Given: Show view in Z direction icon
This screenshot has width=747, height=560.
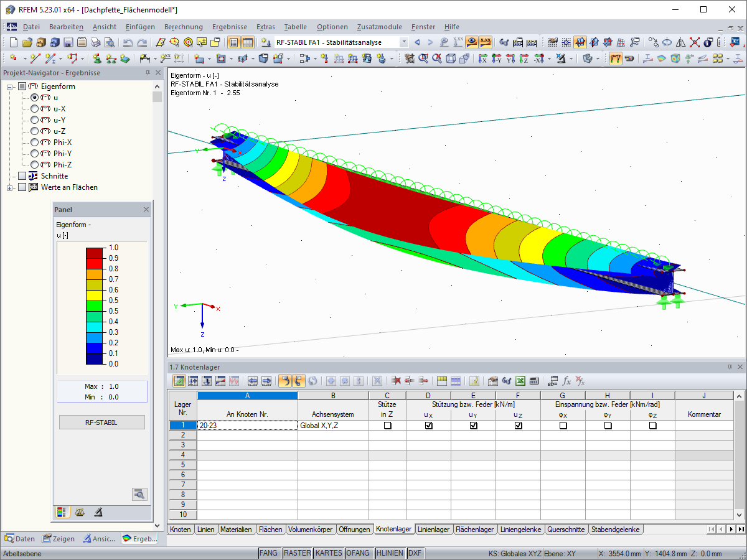Looking at the screenshot, I should pyautogui.click(x=524, y=58).
